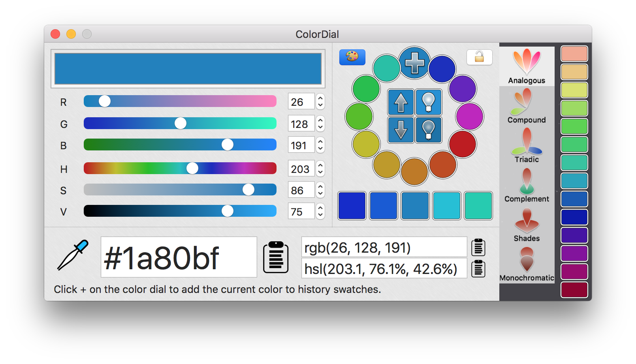Copy the hsl value with its clipboard icon
The image size is (636, 364).
[x=478, y=268]
